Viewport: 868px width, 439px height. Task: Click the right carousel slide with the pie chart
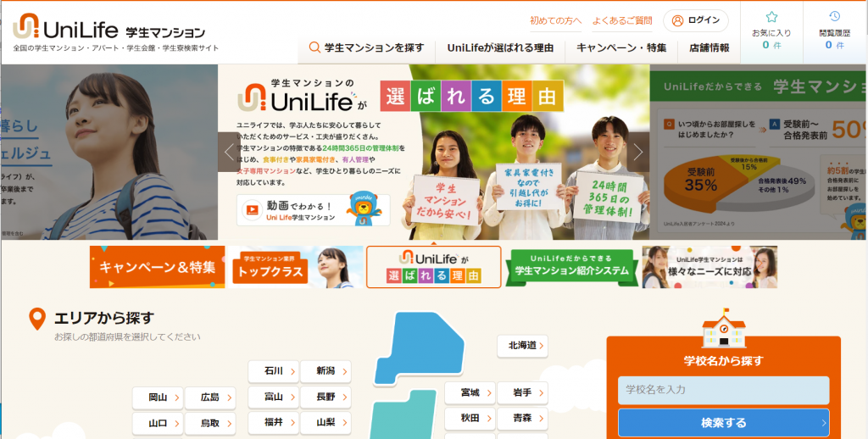tap(759, 152)
